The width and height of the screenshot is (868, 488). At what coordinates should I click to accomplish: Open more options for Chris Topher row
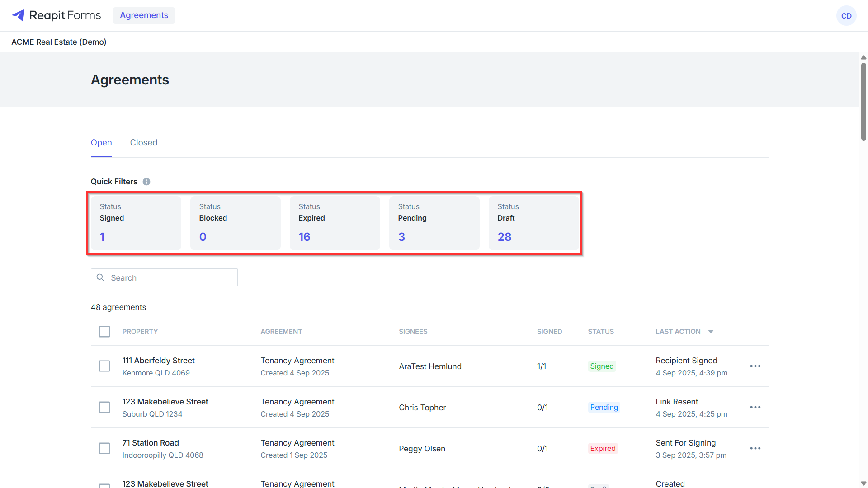pos(755,407)
